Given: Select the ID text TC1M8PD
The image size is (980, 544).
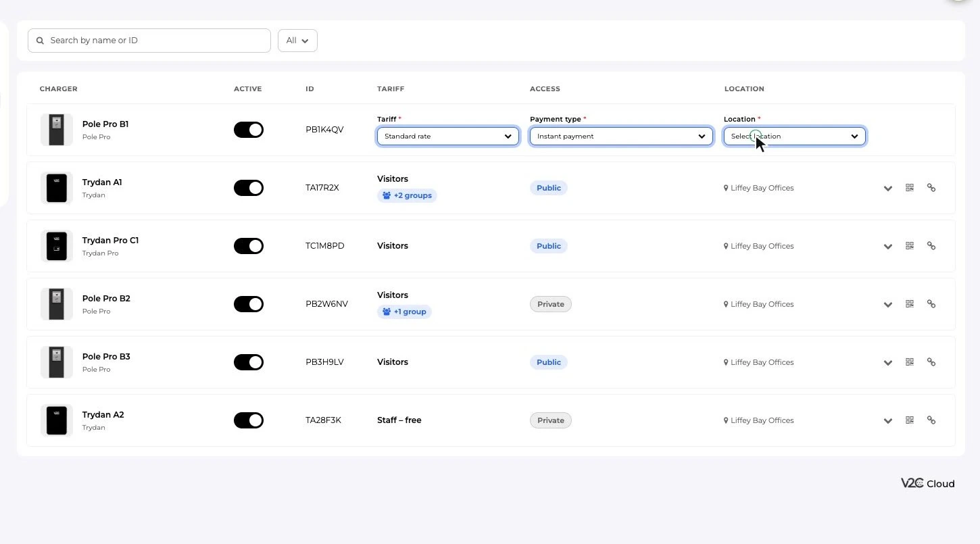Looking at the screenshot, I should [x=325, y=246].
